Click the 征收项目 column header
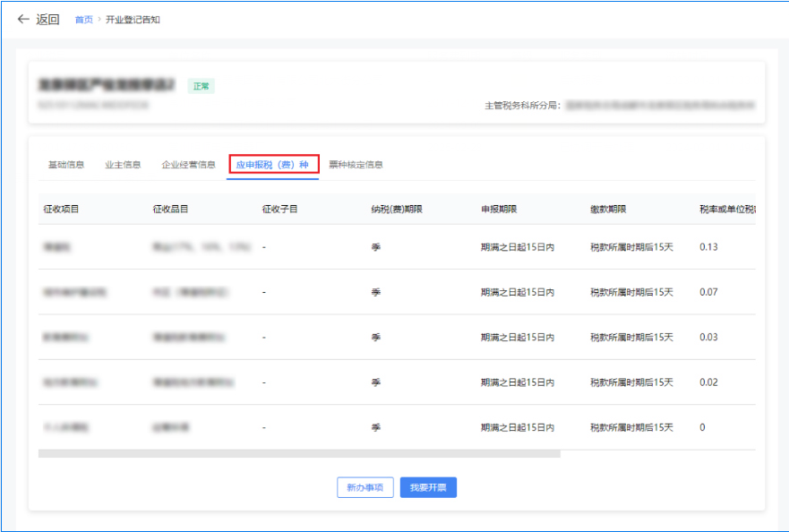 62,210
